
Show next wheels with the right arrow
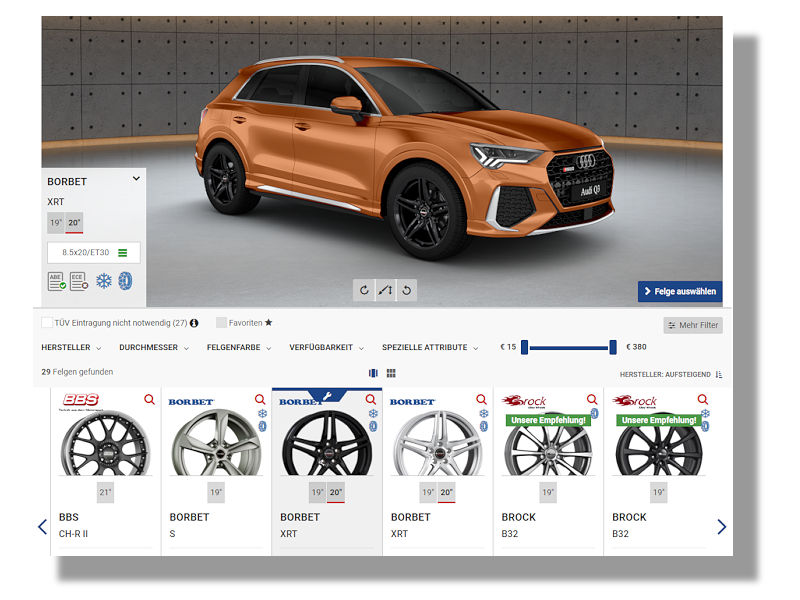(721, 527)
